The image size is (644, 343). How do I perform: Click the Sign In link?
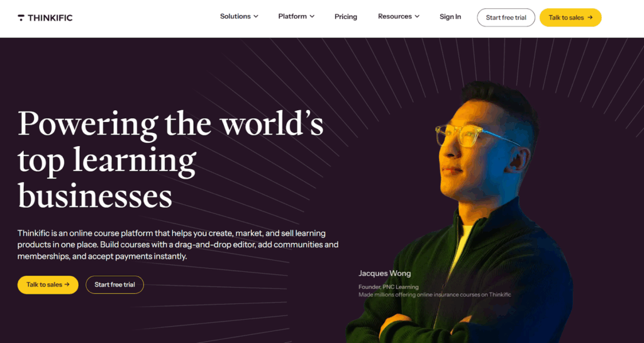[x=450, y=17]
